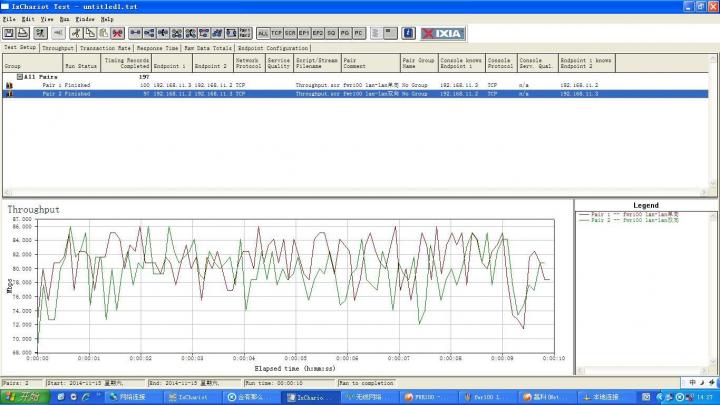
Task: Click the pair table's horizontal scrollbar
Action: (356, 192)
